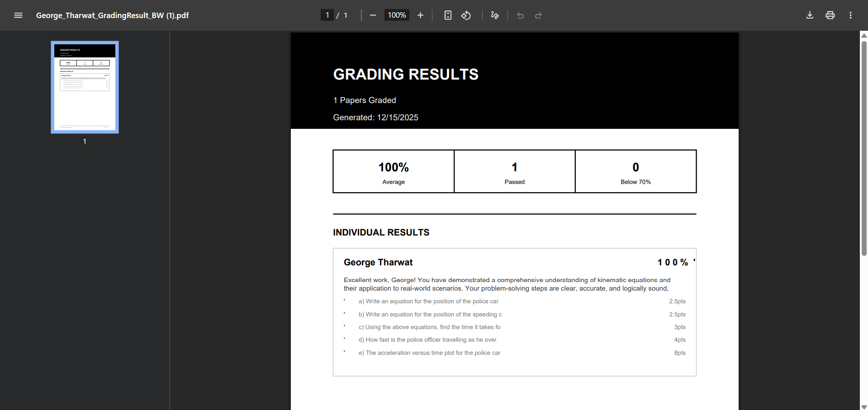Click the 8pts score value
Image resolution: width=868 pixels, height=410 pixels.
click(680, 353)
